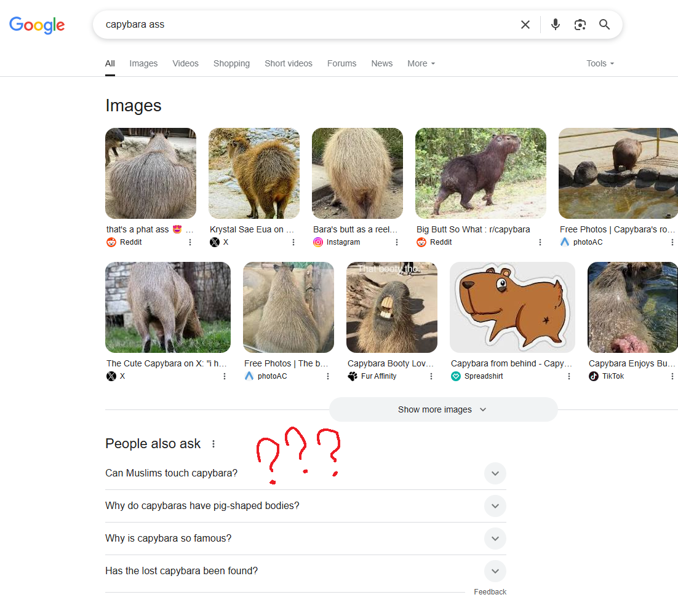Switch to the Forums tab
The height and width of the screenshot is (616, 678).
coord(341,63)
